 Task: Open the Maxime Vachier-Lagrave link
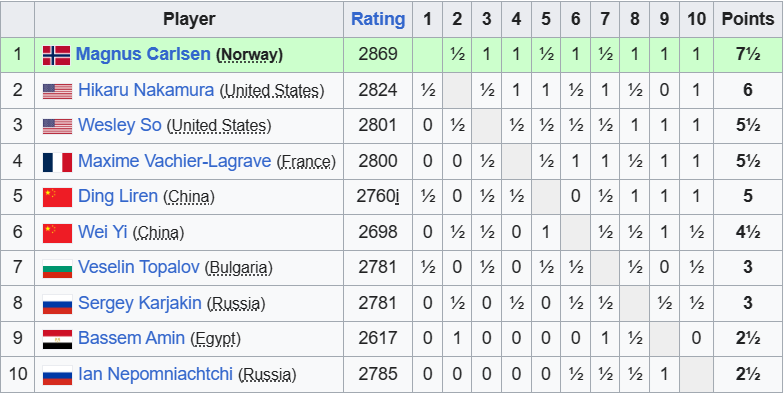[174, 161]
